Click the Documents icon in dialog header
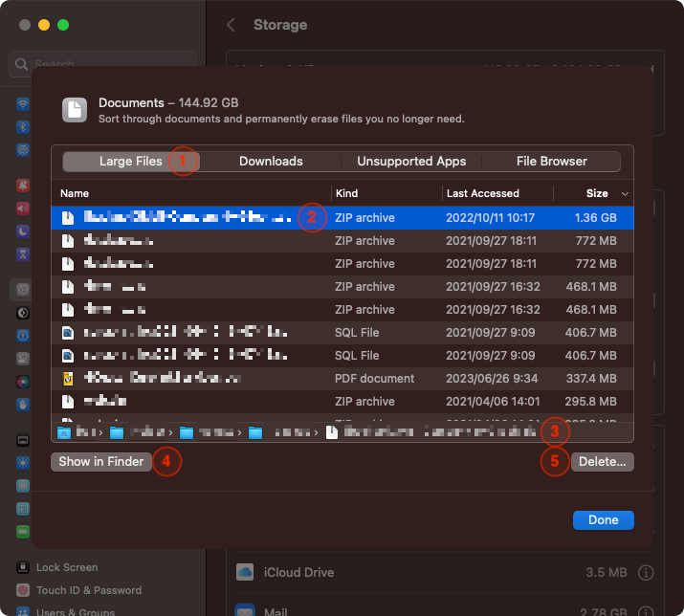 tap(75, 109)
